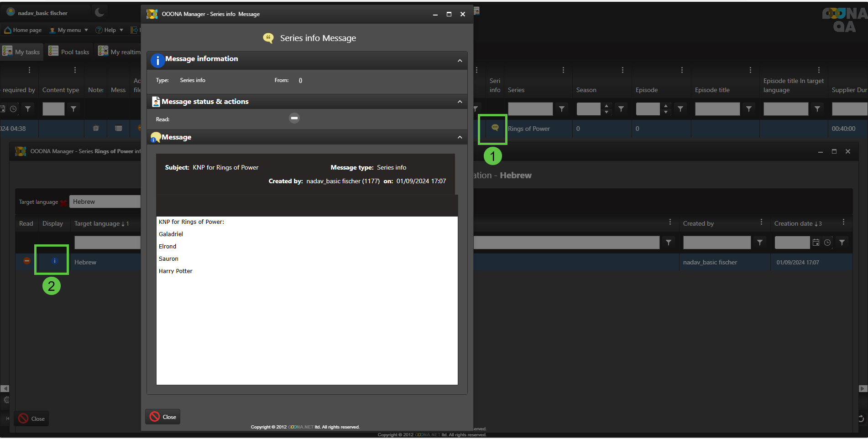Click the Created by column filter funnel
Screen dimensions: 868x439
(760, 243)
